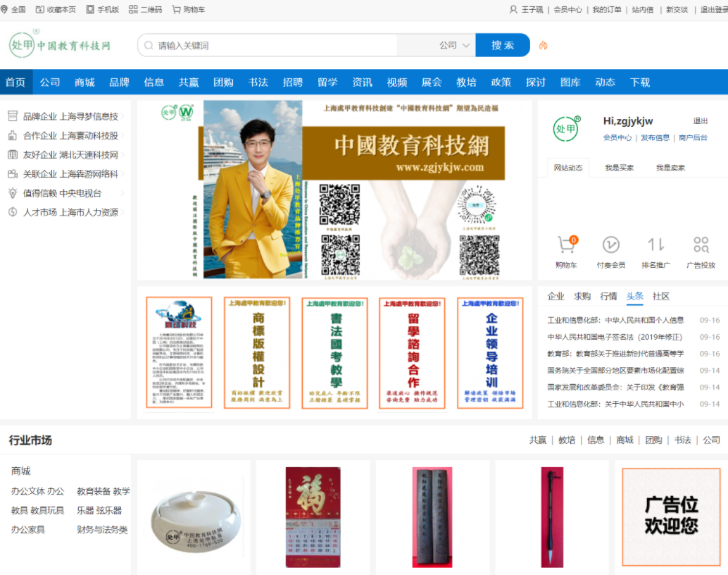The height and width of the screenshot is (575, 728).
Task: Open the white ashtray product image
Action: tap(194, 522)
